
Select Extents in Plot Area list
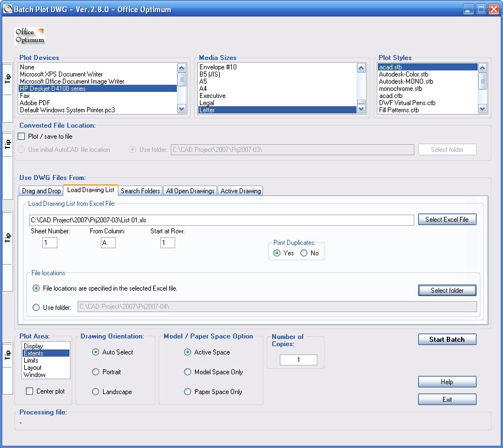46,353
